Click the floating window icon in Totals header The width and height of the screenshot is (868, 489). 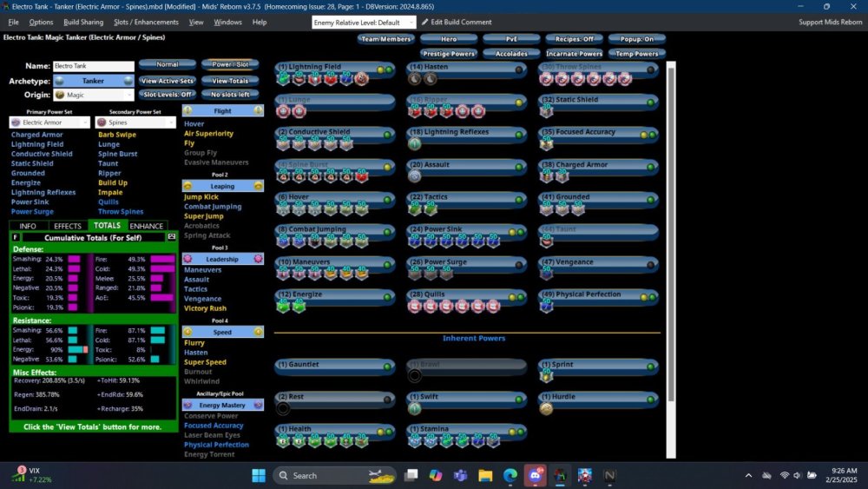click(171, 236)
